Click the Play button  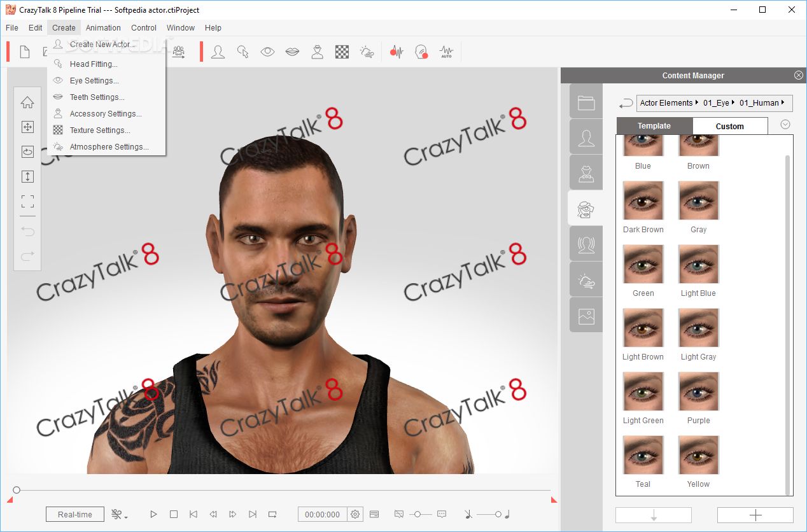[153, 514]
